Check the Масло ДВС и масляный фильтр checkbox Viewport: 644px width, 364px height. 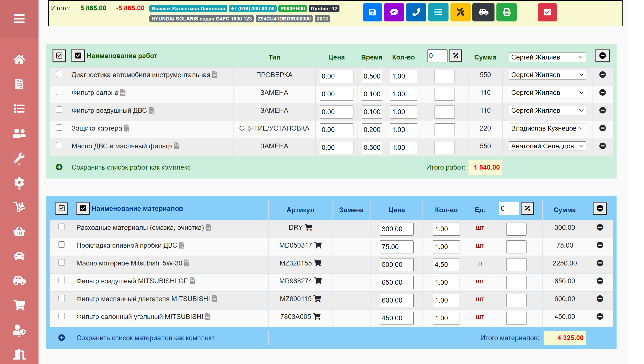pyautogui.click(x=59, y=145)
